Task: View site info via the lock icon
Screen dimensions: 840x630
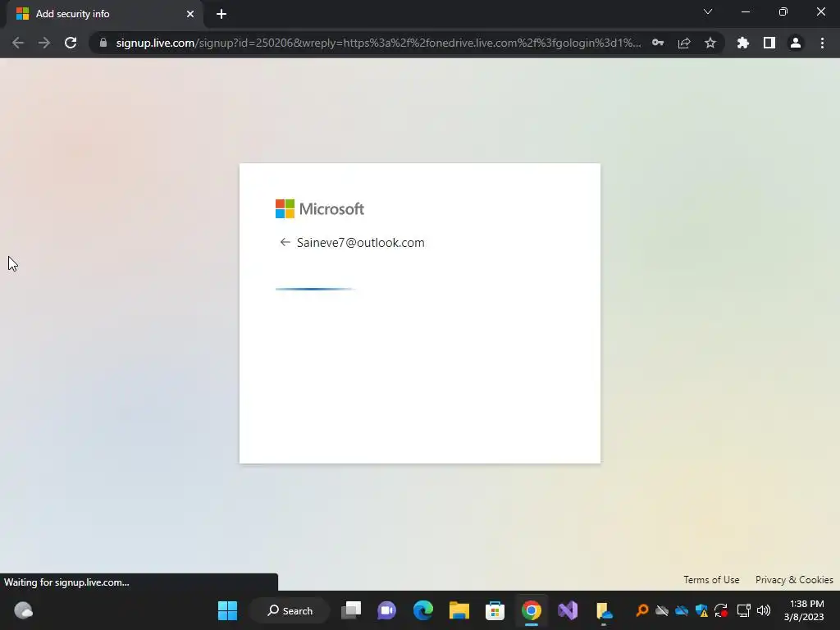Action: tap(103, 43)
